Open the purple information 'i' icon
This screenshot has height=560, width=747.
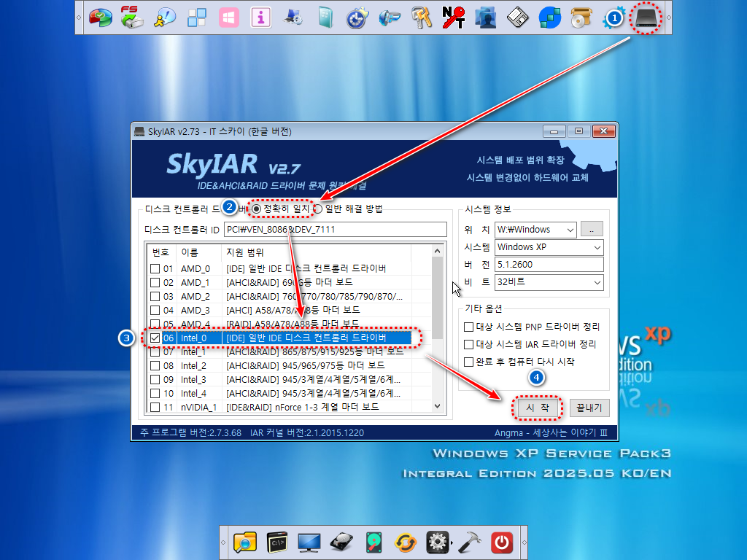[x=260, y=18]
